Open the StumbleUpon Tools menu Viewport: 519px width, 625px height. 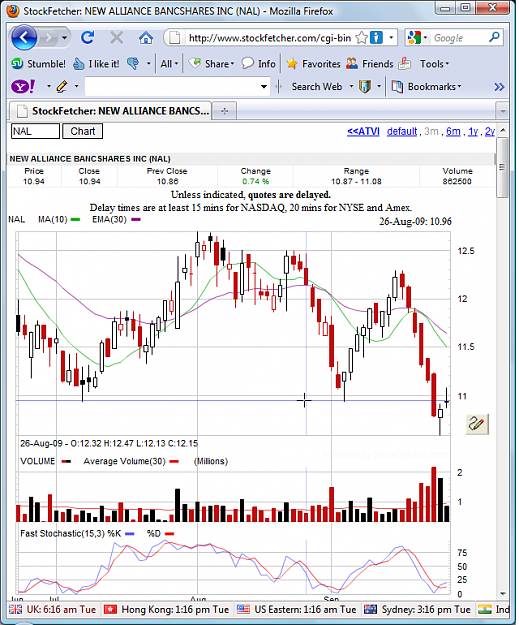pos(434,64)
